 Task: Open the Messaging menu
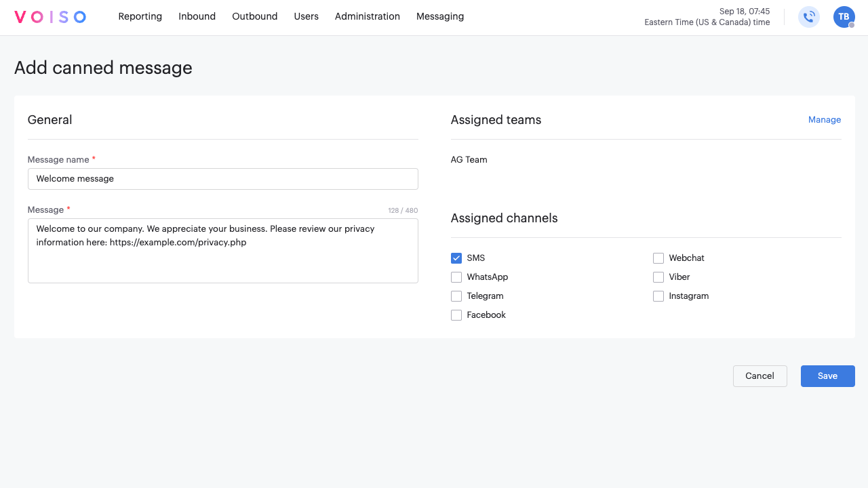pyautogui.click(x=440, y=16)
